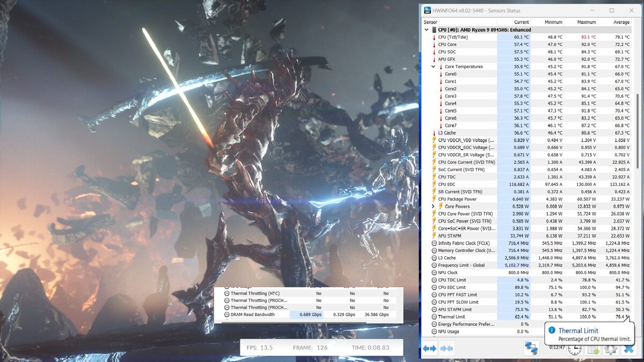Click the Average column header
This screenshot has height=362, width=644.
[620, 22]
